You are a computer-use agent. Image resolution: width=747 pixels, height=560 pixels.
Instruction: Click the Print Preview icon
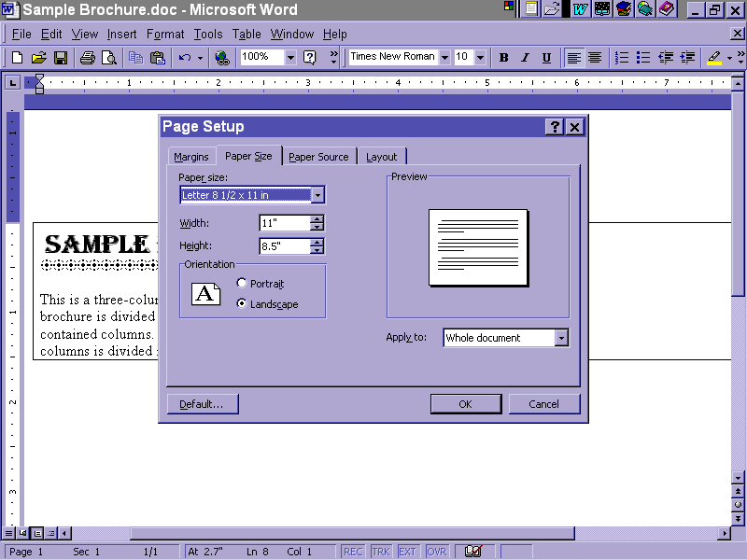(x=108, y=58)
